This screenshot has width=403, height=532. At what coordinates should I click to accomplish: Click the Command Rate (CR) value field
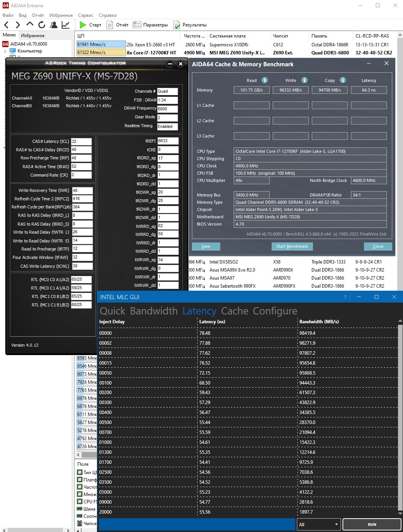pyautogui.click(x=81, y=175)
